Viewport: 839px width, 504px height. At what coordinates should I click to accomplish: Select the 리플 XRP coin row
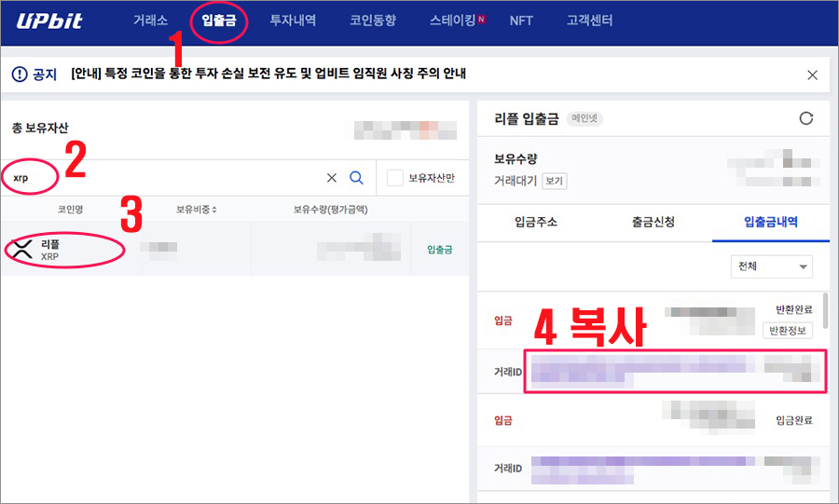(x=235, y=249)
